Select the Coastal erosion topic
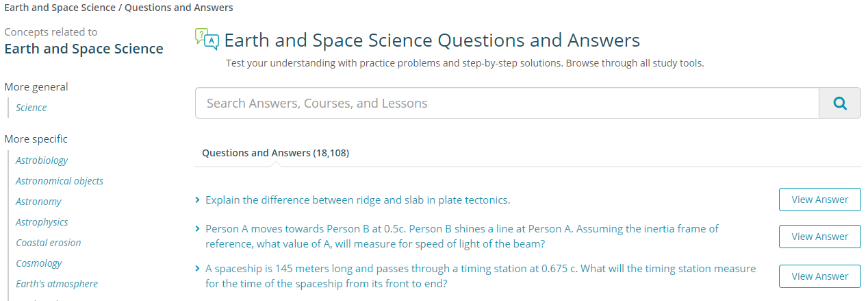 pos(49,243)
